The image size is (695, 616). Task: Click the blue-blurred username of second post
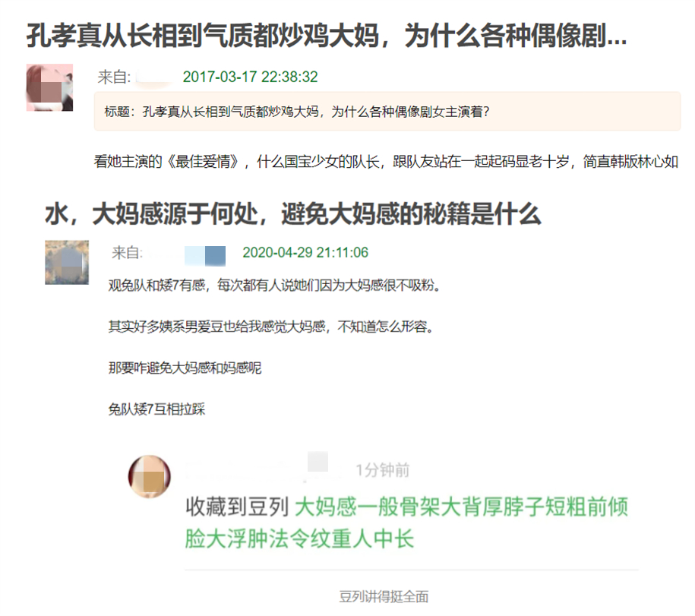point(205,256)
